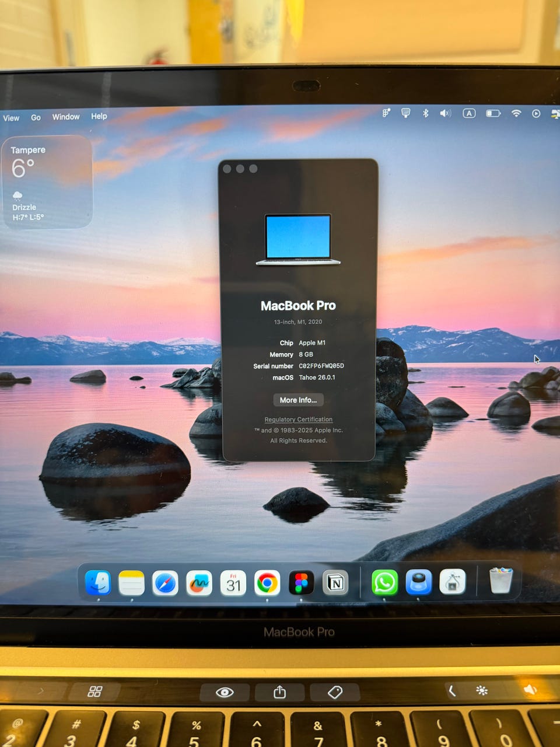This screenshot has height=747, width=560.
Task: Launch the Notes app in the Dock
Action: coord(131,583)
